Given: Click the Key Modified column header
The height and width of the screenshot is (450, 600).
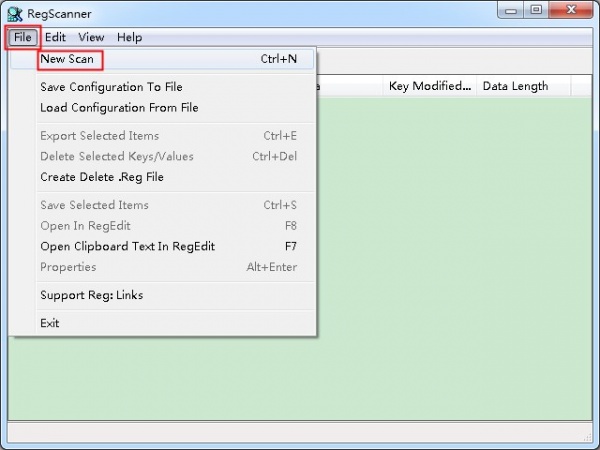Looking at the screenshot, I should pos(430,86).
